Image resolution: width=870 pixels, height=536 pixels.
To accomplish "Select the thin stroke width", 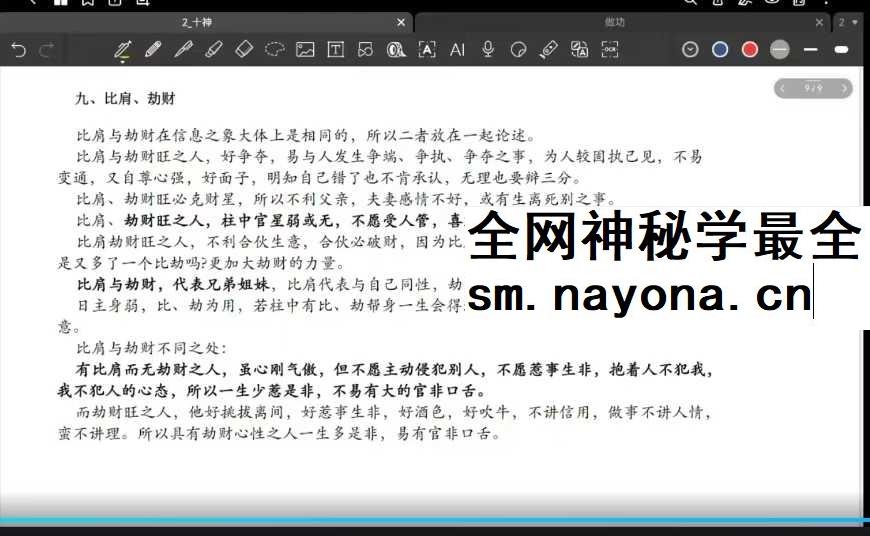I will click(x=811, y=50).
